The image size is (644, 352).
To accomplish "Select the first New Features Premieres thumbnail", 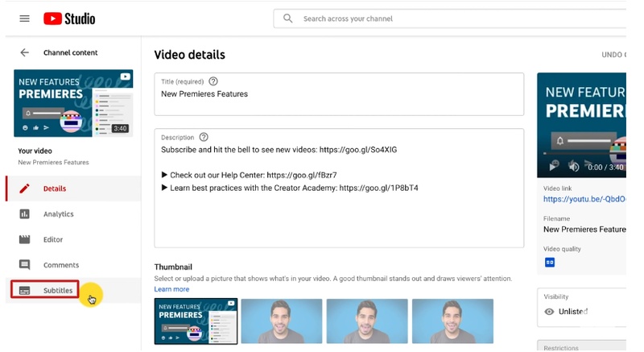I will pos(196,321).
